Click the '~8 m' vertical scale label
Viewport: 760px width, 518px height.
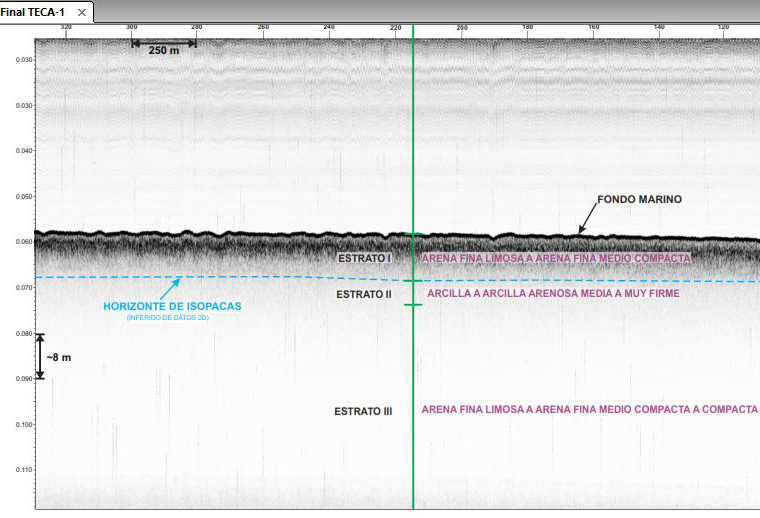[x=59, y=358]
